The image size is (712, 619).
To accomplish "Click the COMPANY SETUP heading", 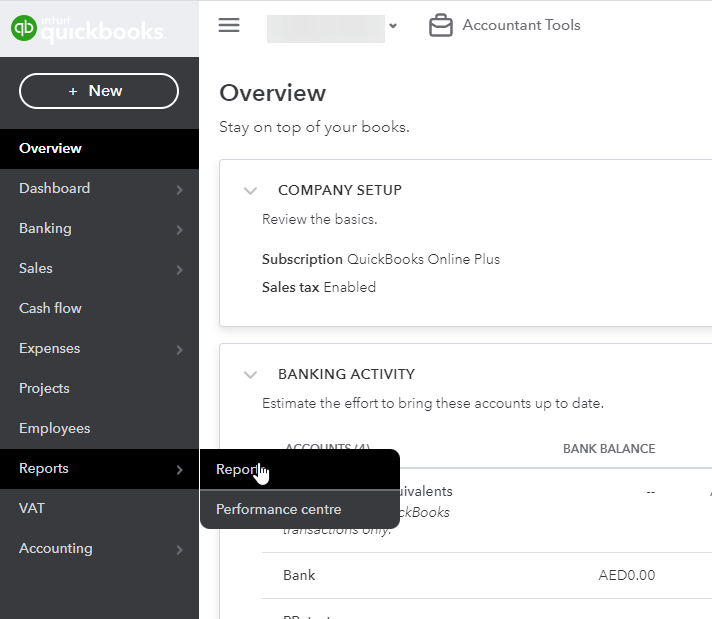I will (340, 190).
